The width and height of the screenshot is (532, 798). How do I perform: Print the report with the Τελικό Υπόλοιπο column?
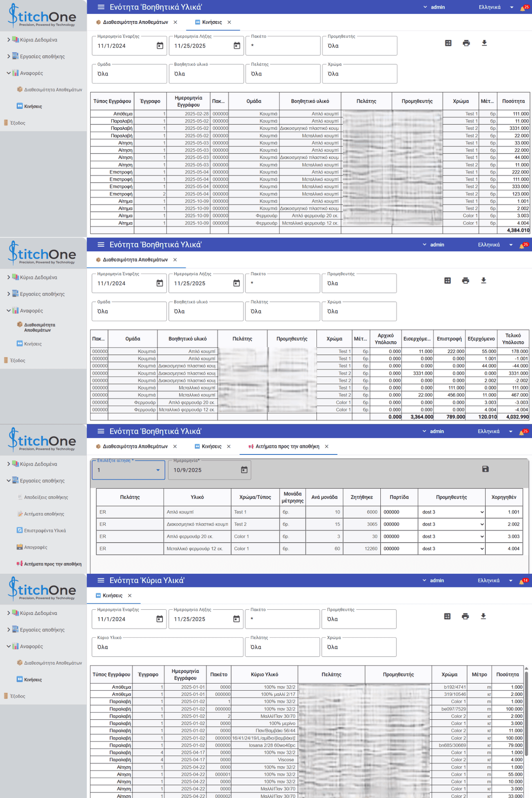(x=465, y=281)
